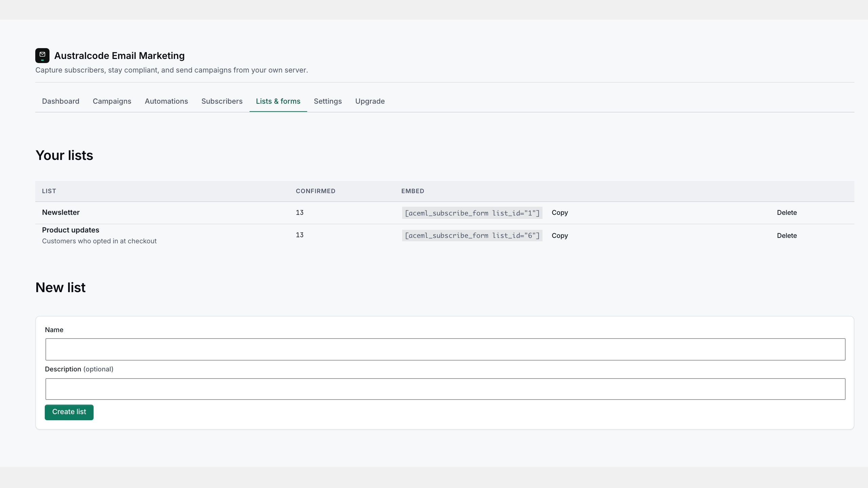Click 'Customers who opted in at checkout'
868x488 pixels.
pyautogui.click(x=99, y=241)
